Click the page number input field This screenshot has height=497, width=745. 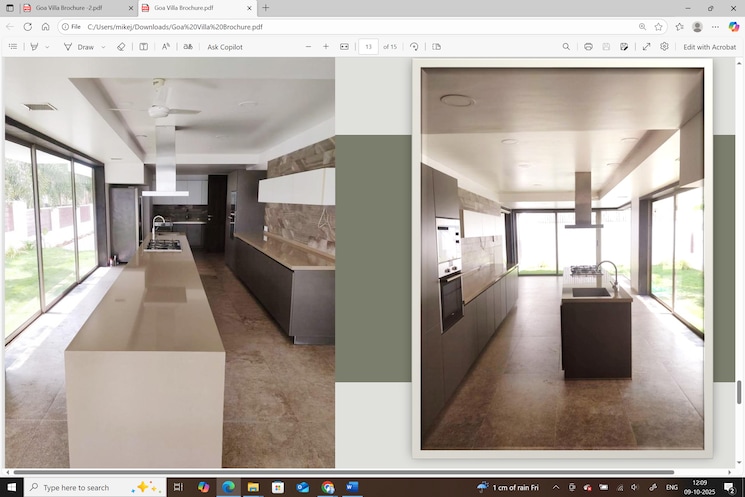pyautogui.click(x=368, y=47)
